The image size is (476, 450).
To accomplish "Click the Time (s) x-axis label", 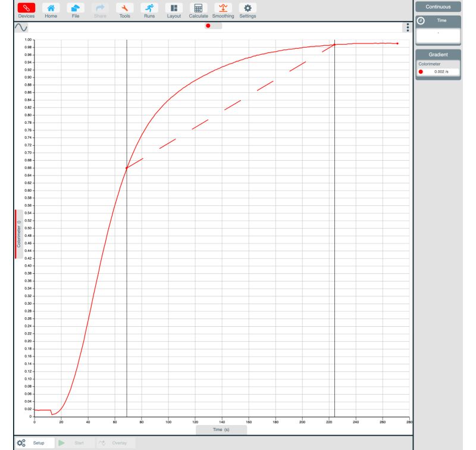I will click(x=221, y=429).
